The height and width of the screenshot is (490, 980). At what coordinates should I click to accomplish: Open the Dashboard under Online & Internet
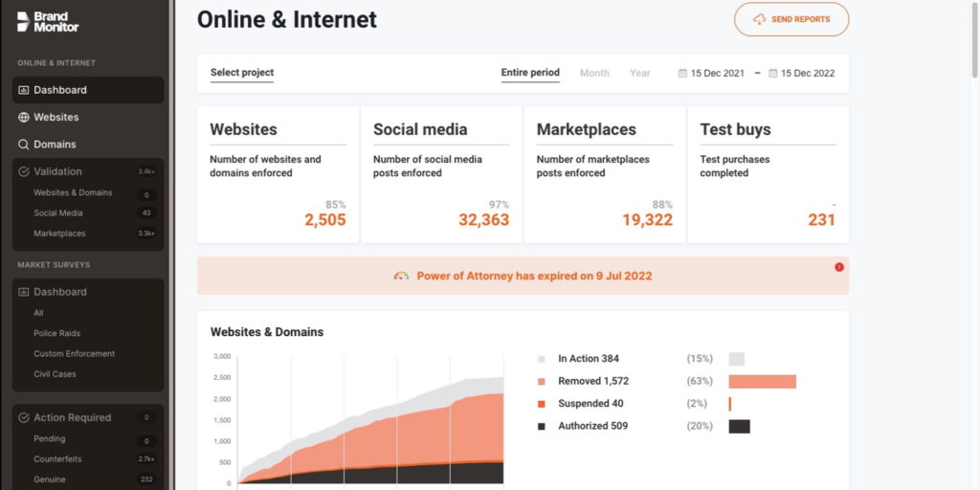tap(88, 90)
